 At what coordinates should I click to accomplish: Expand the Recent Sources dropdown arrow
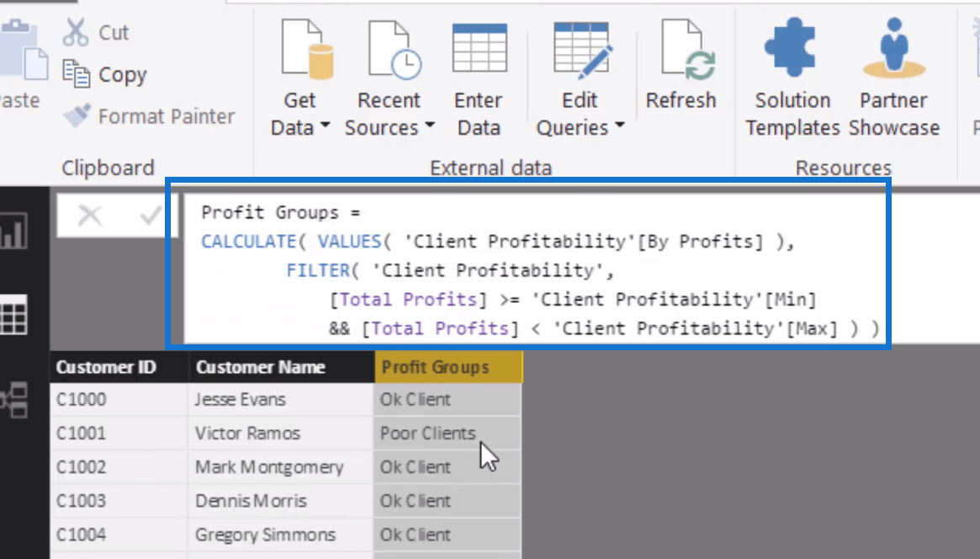(429, 125)
